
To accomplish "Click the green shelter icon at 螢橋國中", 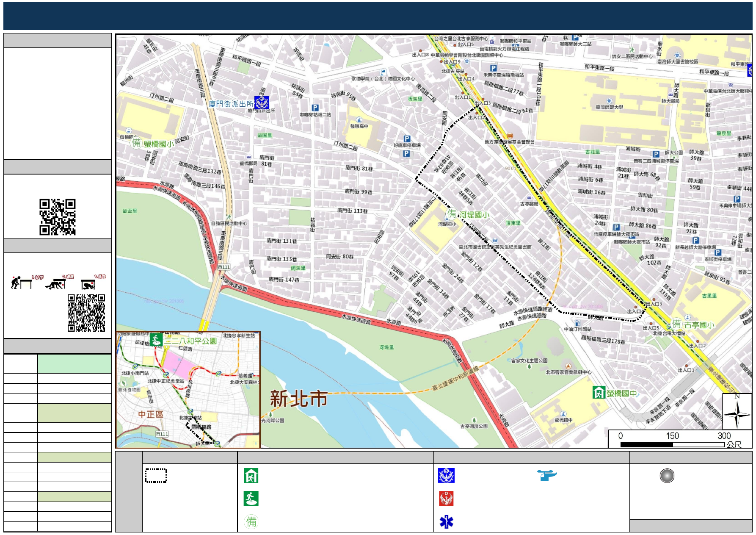I will coord(599,393).
